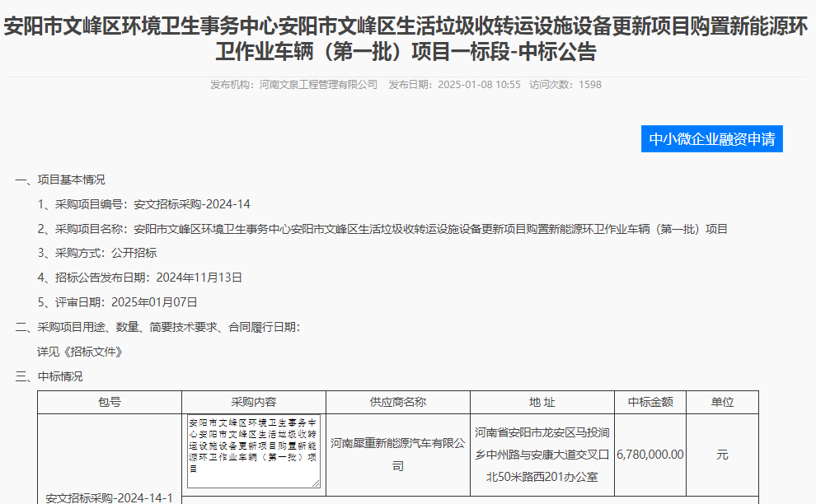816x504 pixels.
Task: Click the announcement title heading
Action: pos(407,40)
